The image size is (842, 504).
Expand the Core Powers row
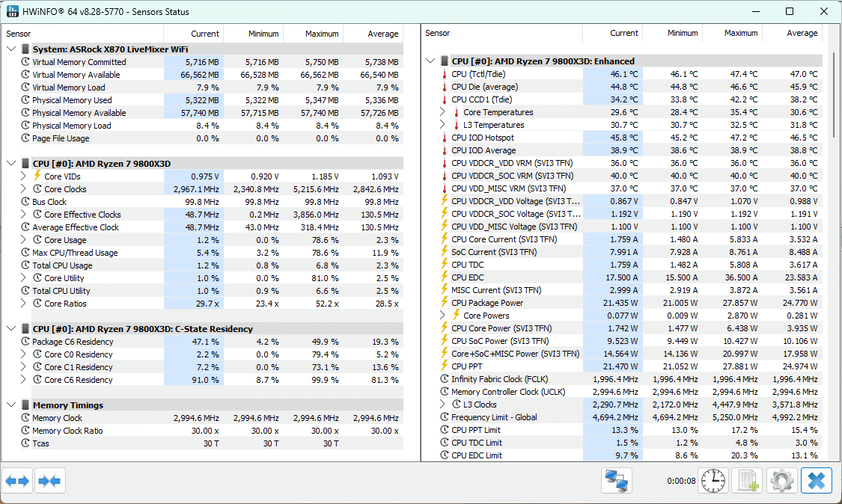pyautogui.click(x=442, y=315)
